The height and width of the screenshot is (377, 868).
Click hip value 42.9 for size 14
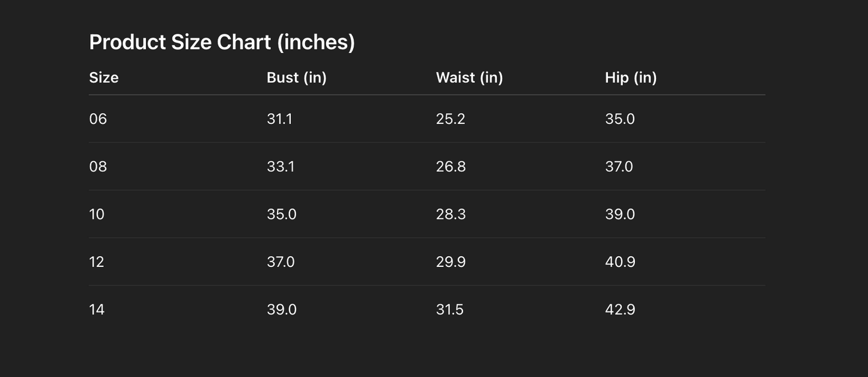pos(620,309)
